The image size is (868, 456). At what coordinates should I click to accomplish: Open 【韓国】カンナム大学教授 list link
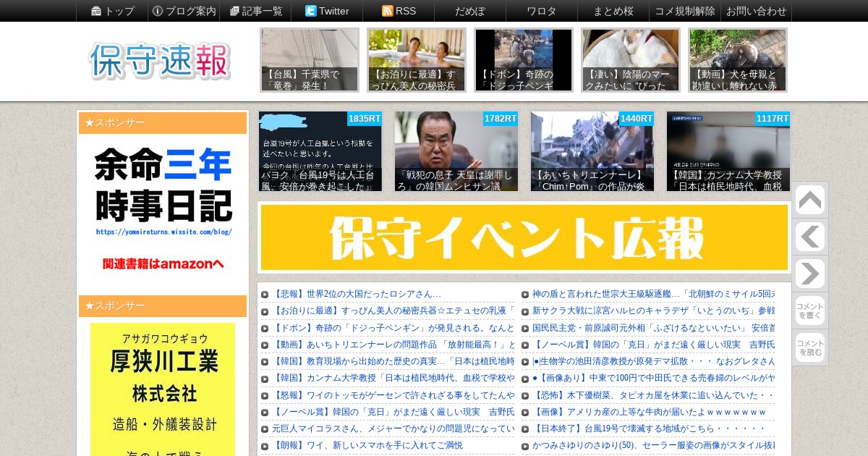(393, 378)
